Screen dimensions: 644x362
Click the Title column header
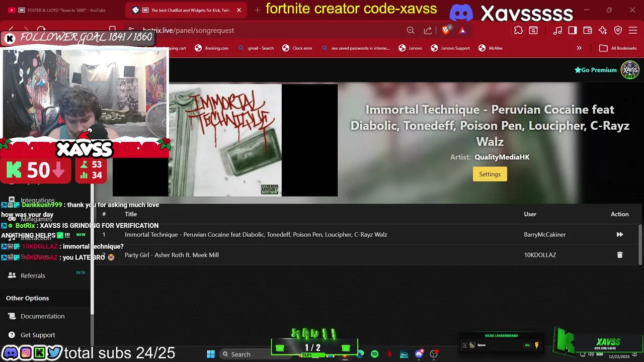coord(131,214)
